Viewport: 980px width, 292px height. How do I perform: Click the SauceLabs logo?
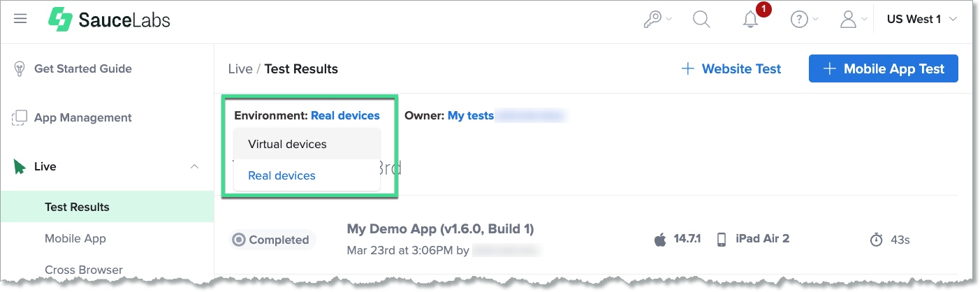click(x=109, y=20)
